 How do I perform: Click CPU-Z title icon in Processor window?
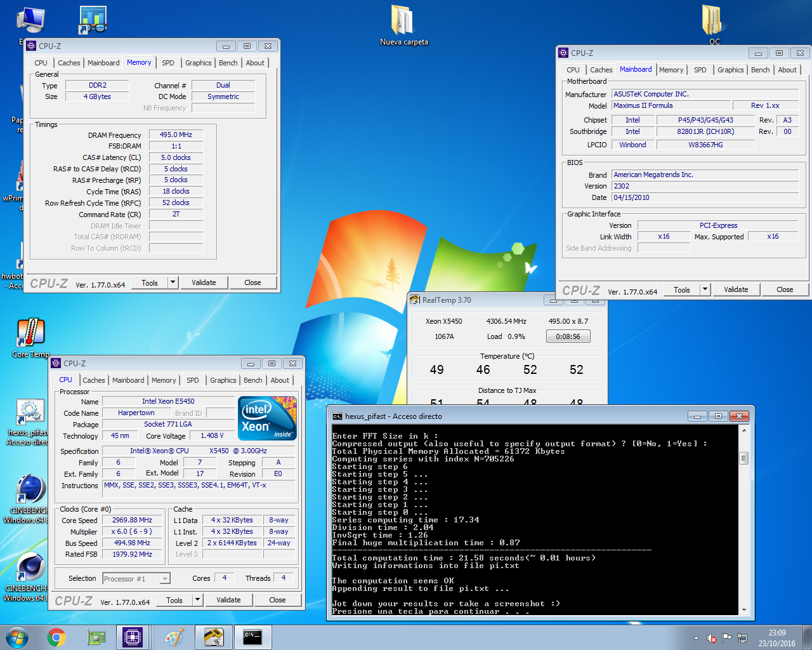(56, 364)
